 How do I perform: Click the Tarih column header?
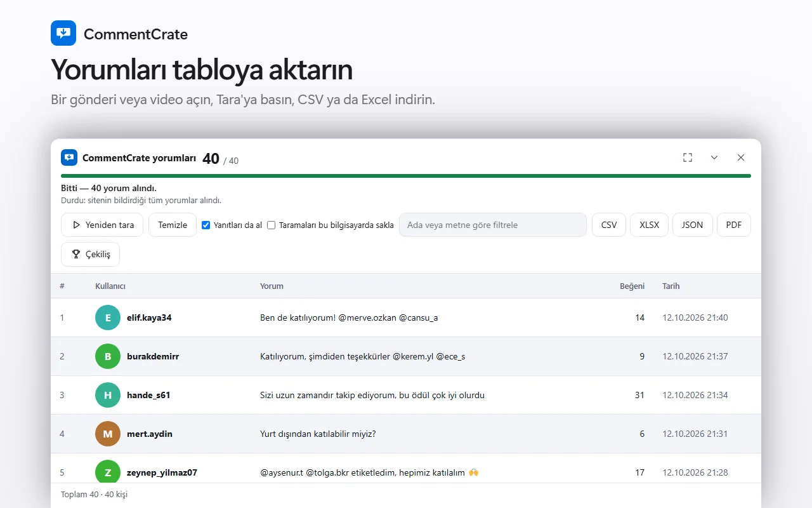point(671,286)
